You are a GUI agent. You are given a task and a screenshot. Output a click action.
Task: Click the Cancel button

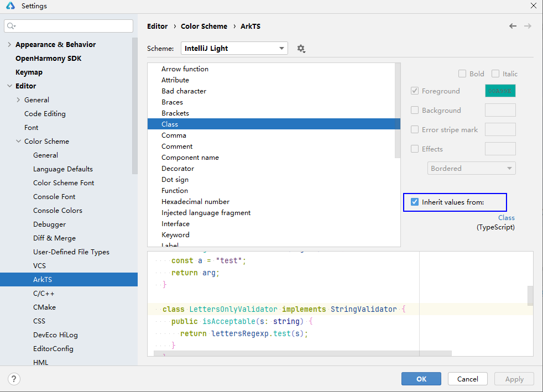[x=467, y=379]
